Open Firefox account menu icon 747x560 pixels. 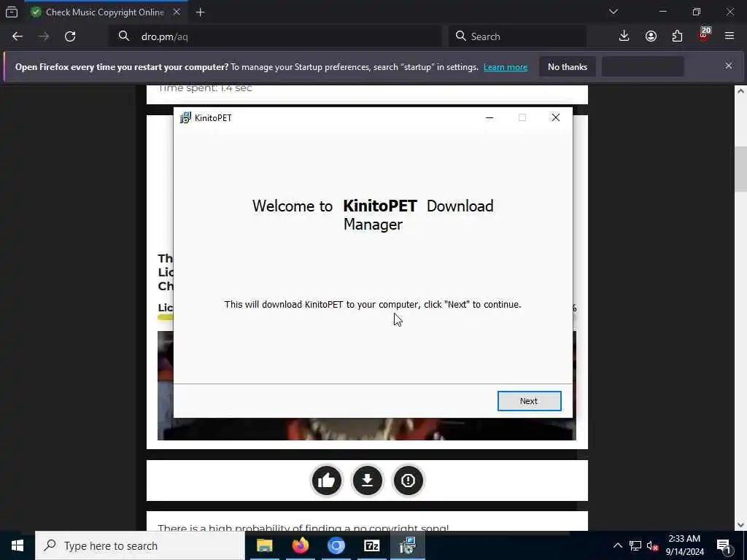point(651,36)
